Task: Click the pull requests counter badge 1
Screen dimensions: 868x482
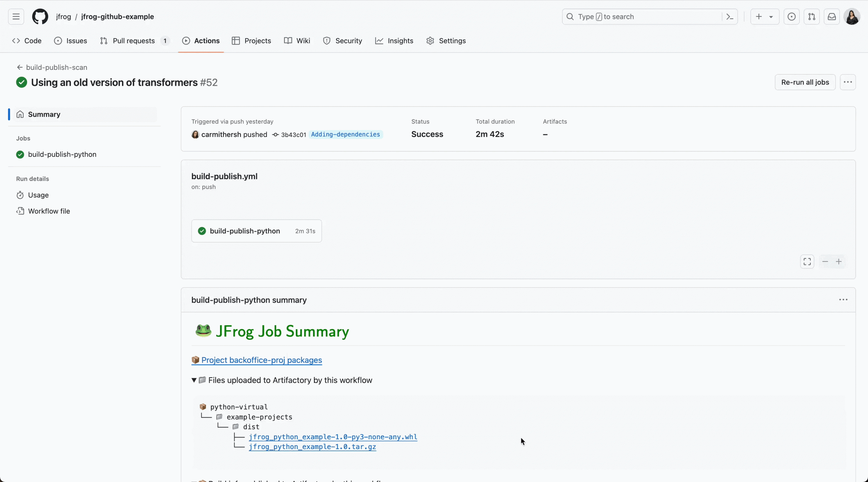Action: click(165, 41)
